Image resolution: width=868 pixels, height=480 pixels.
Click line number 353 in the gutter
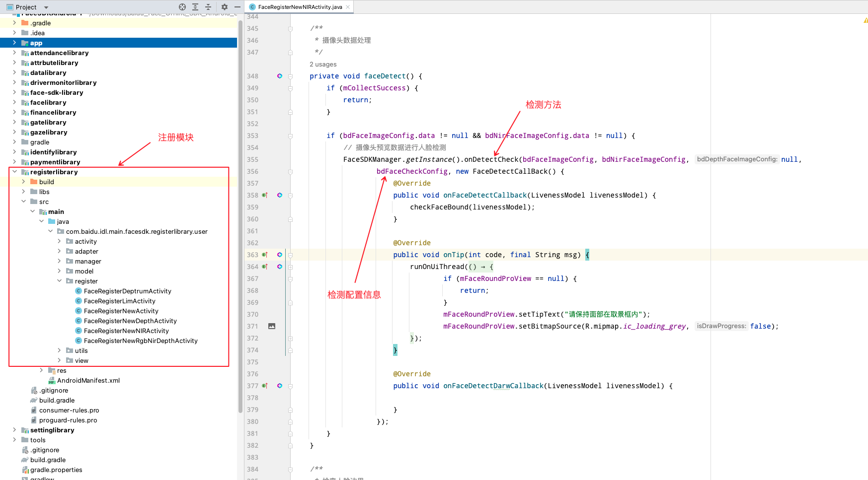click(x=252, y=136)
